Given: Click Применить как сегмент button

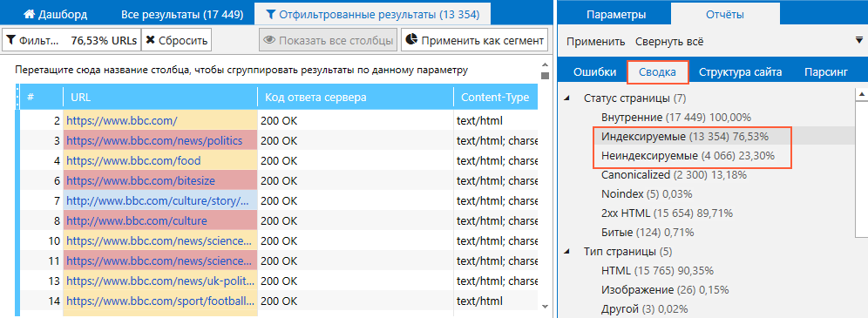Looking at the screenshot, I should (x=474, y=40).
